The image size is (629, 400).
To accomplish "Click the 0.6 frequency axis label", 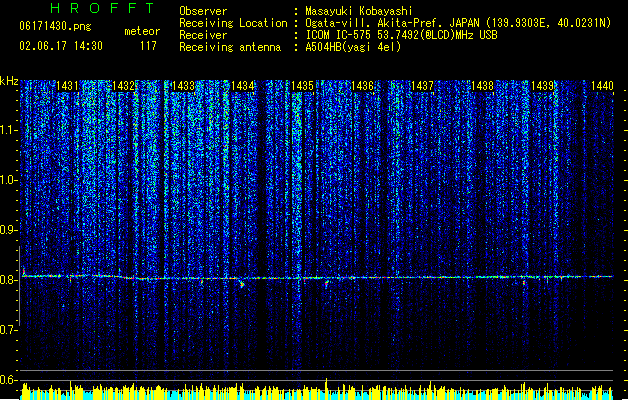I will (9, 380).
